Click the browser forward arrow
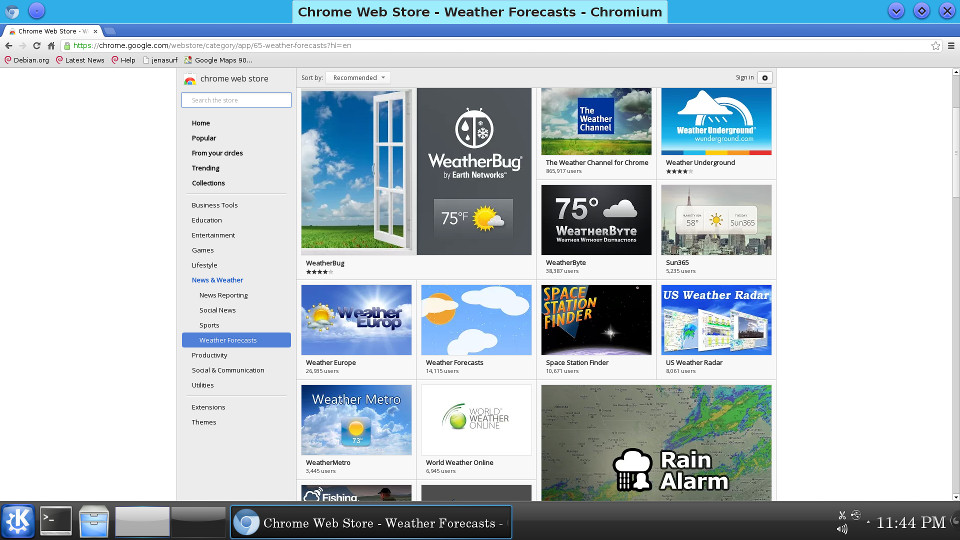Viewport: 960px width, 540px height. [23, 45]
